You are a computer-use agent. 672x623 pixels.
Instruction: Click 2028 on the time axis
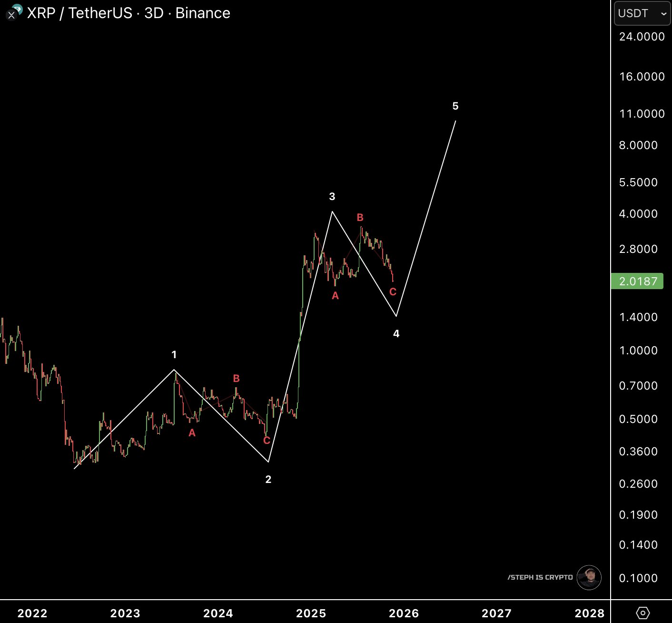[x=590, y=613]
